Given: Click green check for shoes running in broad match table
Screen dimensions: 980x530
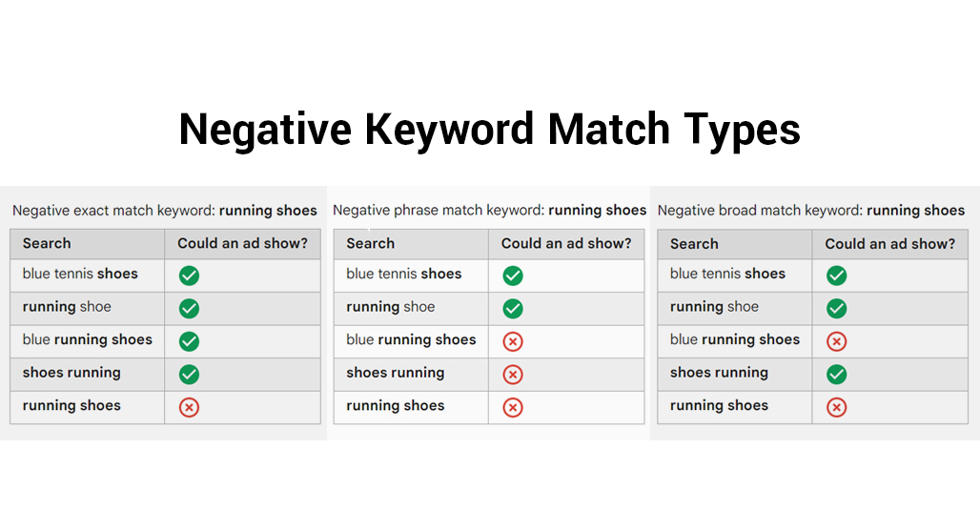Looking at the screenshot, I should point(836,375).
